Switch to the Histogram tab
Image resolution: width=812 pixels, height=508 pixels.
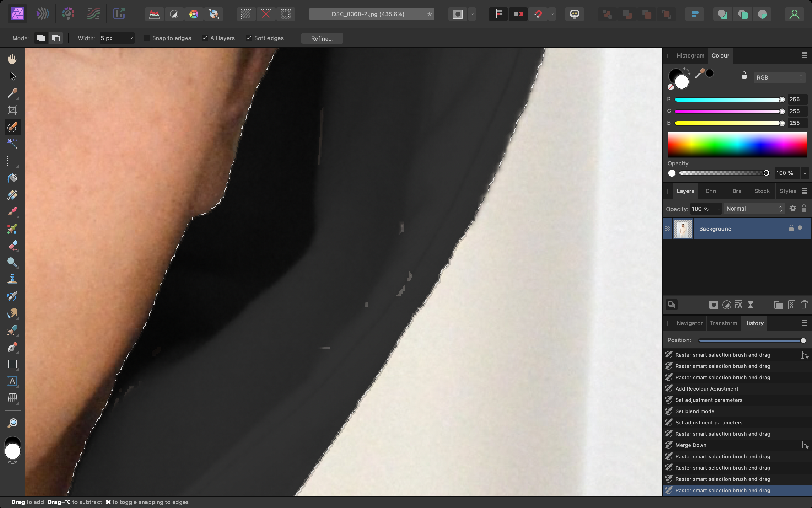point(690,56)
